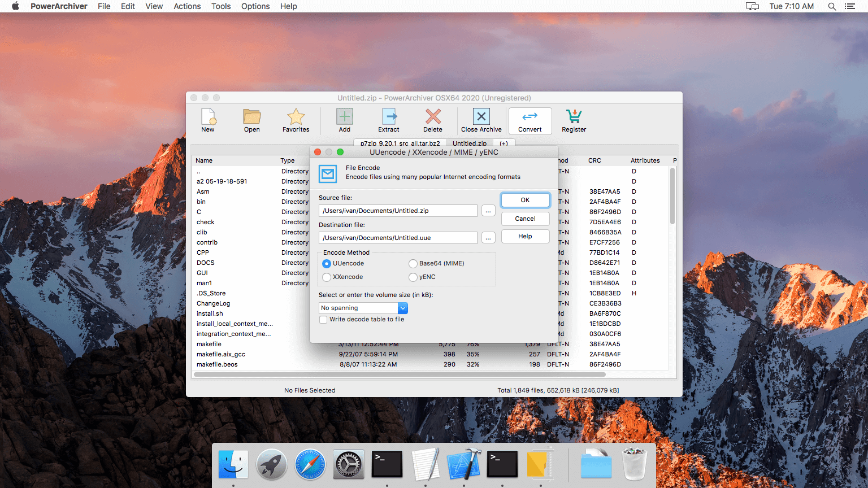Open the Favorites star icon

[x=296, y=121]
